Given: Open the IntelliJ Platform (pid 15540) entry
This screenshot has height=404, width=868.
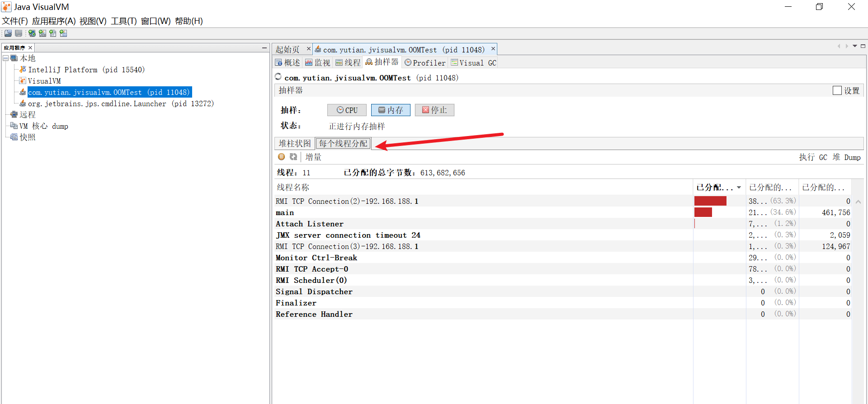Looking at the screenshot, I should (x=86, y=70).
